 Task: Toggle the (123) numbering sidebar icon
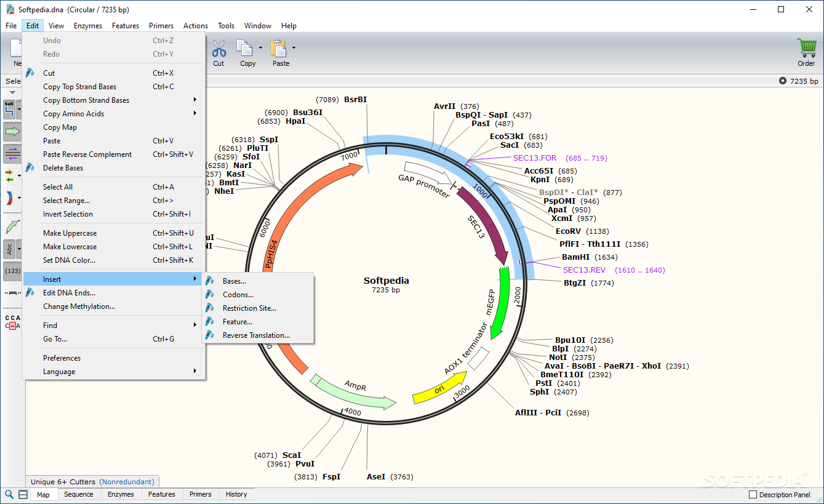pyautogui.click(x=12, y=271)
